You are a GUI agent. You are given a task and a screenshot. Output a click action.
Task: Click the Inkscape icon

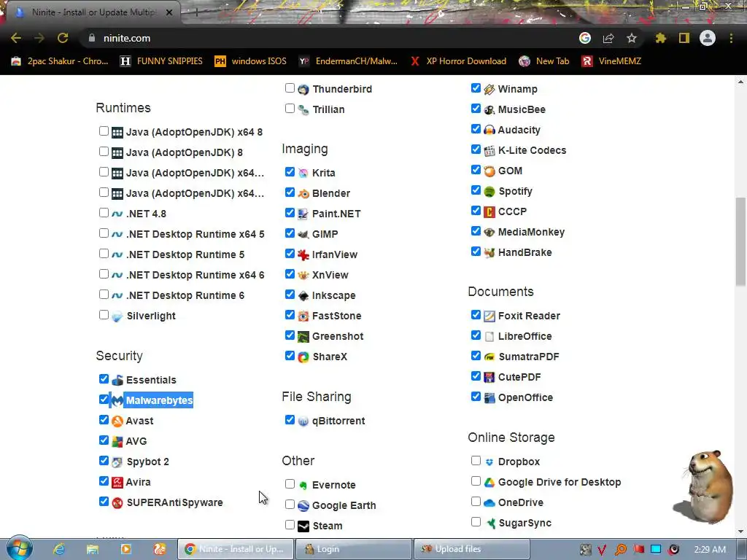point(303,296)
